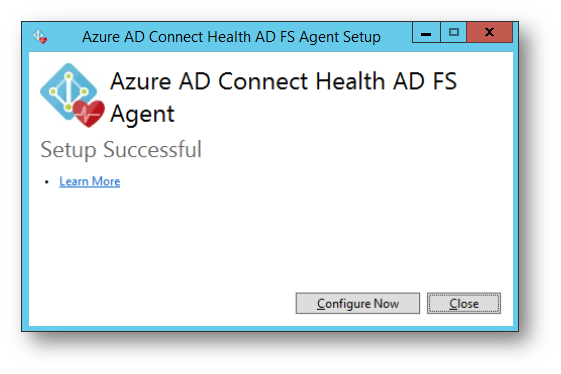Maximize the Agent Setup window
The height and width of the screenshot is (374, 561).
[x=454, y=33]
